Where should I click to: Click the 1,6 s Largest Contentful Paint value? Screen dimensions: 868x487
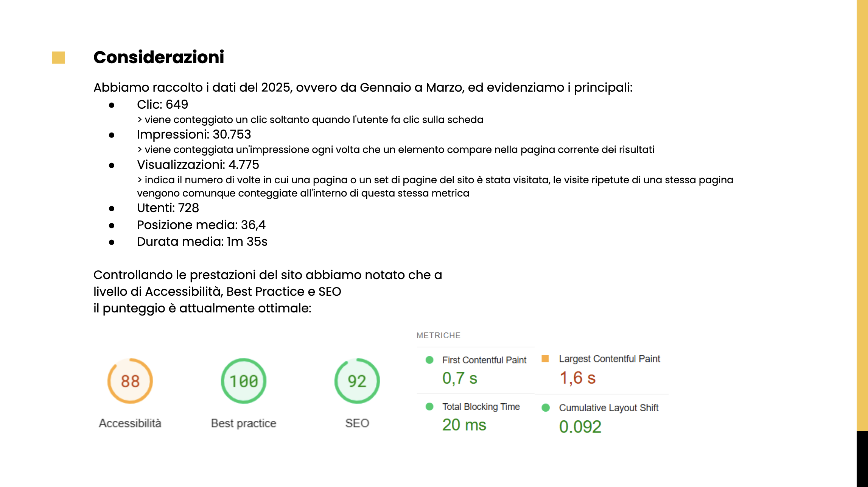point(578,378)
